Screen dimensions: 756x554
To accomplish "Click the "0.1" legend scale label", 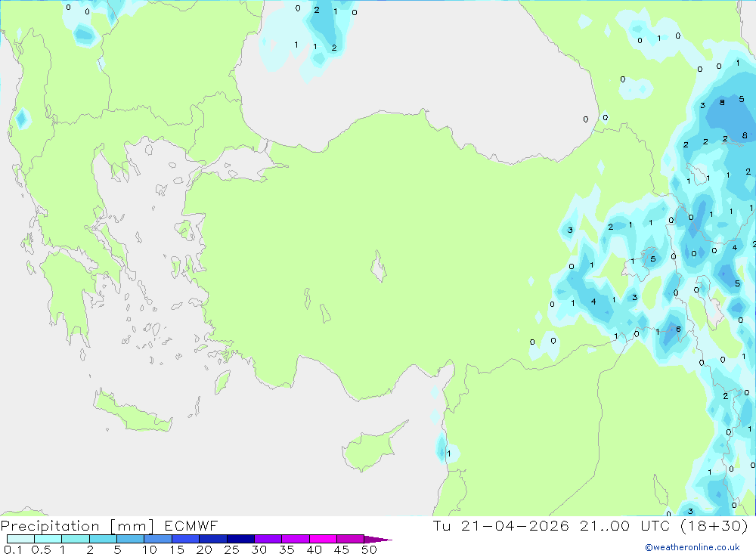I will pos(13,549).
